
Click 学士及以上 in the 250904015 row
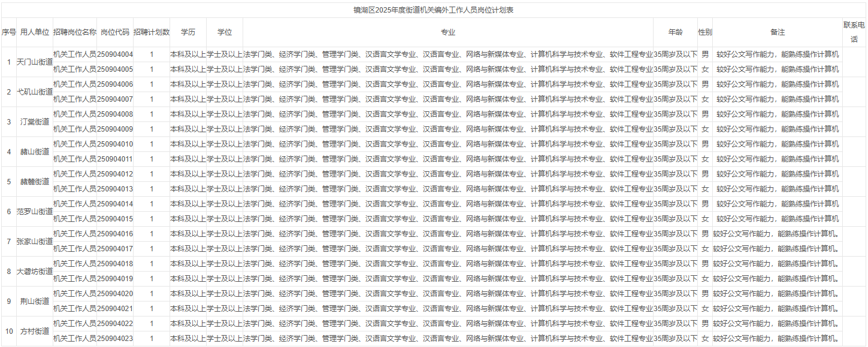click(225, 218)
